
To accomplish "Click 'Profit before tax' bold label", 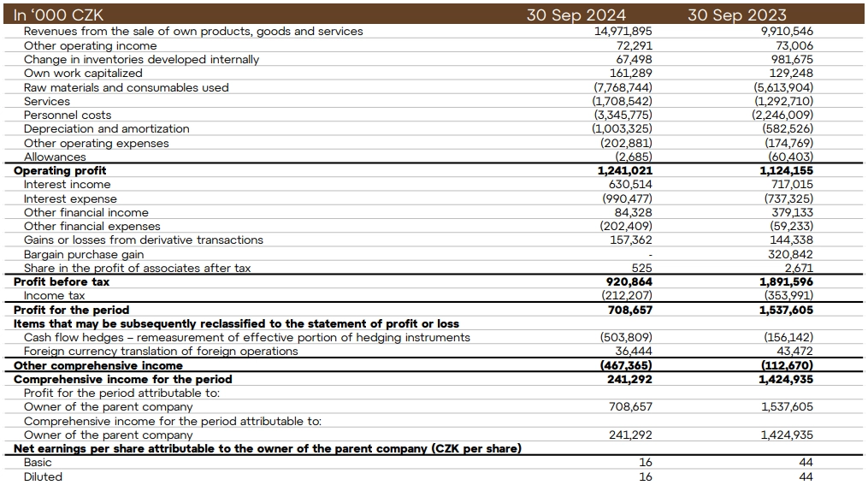I will (x=62, y=282).
